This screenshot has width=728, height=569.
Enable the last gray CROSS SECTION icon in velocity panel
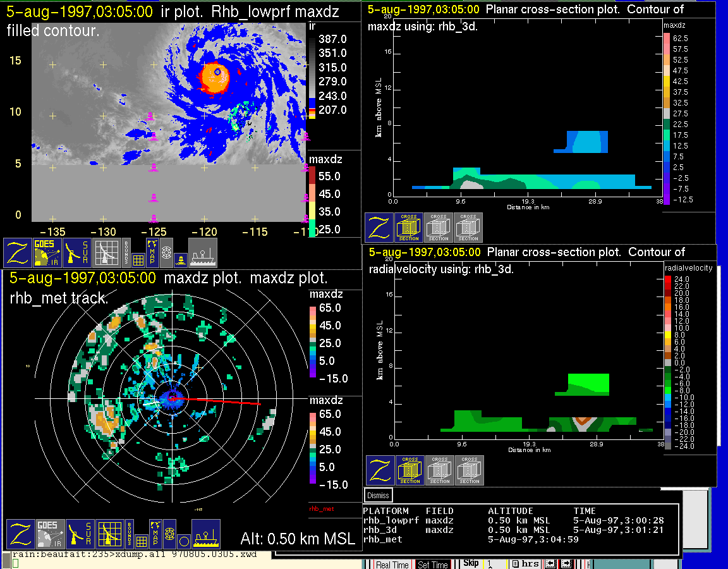pos(470,471)
